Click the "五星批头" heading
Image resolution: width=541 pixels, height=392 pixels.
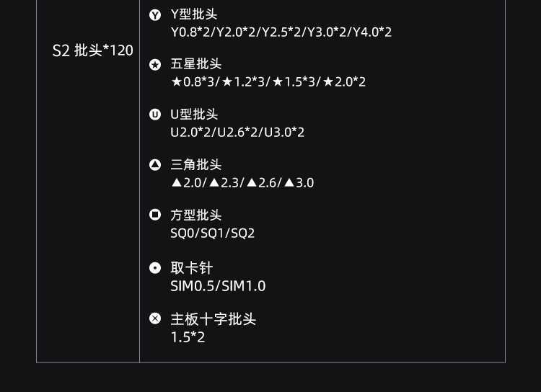(196, 65)
